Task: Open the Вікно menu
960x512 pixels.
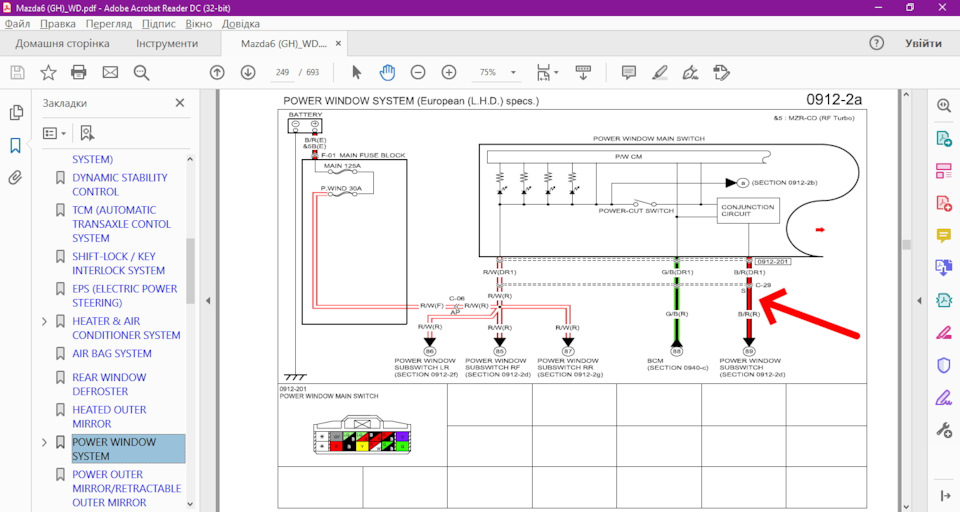Action: (198, 24)
